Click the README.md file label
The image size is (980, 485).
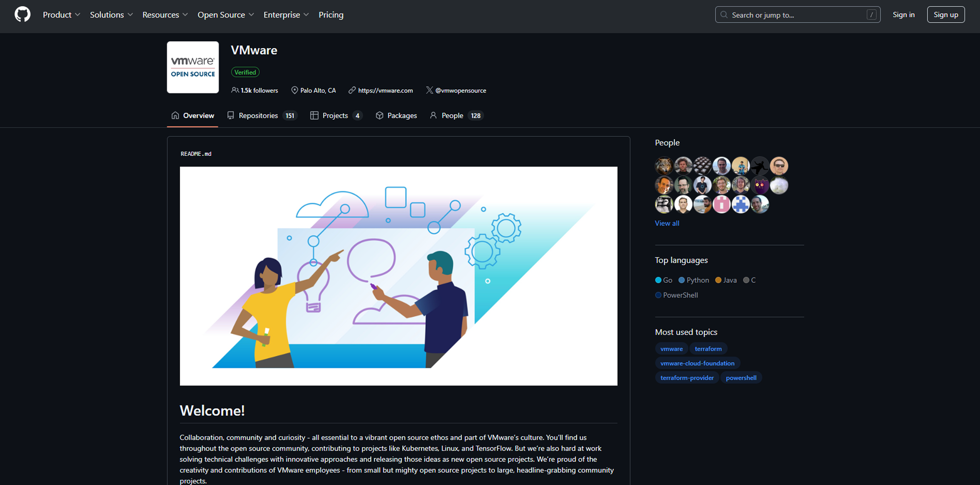(x=196, y=154)
